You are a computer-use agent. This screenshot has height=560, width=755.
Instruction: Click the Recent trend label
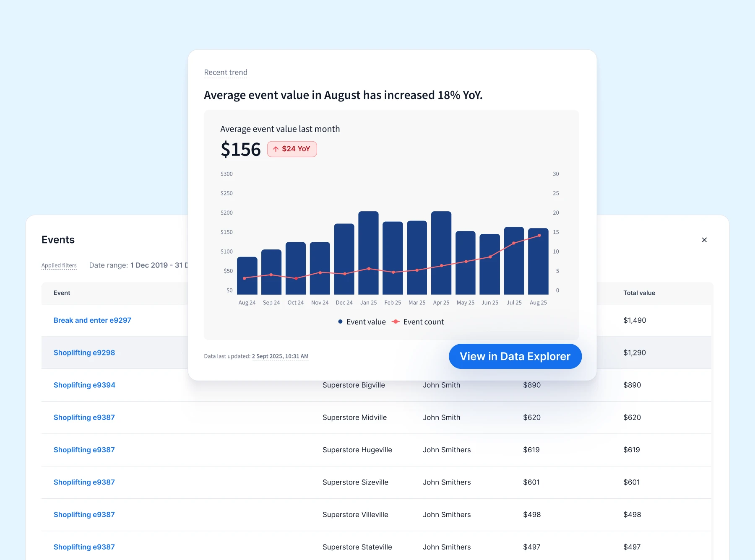tap(226, 73)
